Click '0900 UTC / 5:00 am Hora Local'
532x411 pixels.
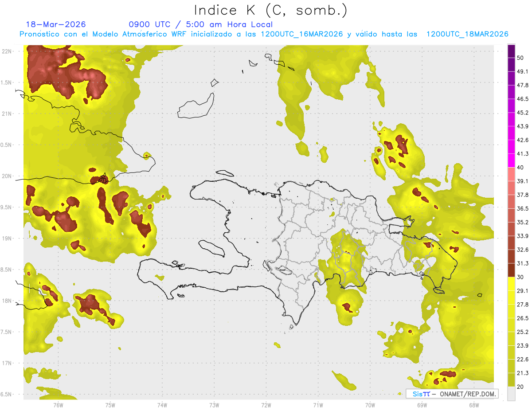[x=200, y=24]
